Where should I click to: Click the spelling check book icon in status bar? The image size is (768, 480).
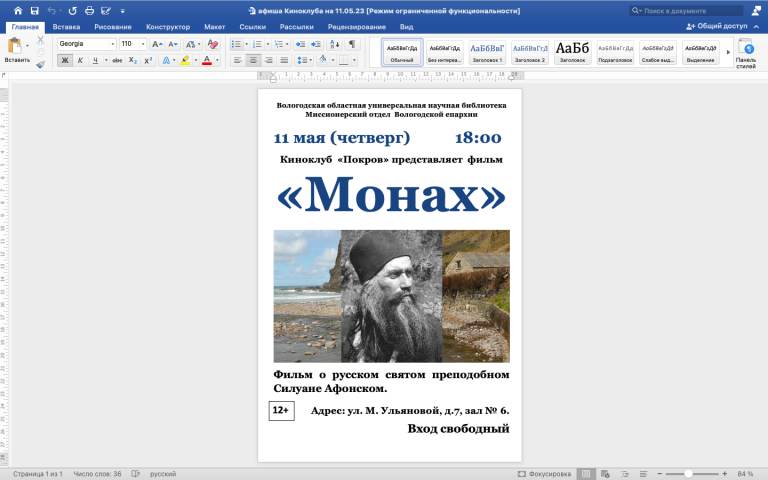[136, 474]
